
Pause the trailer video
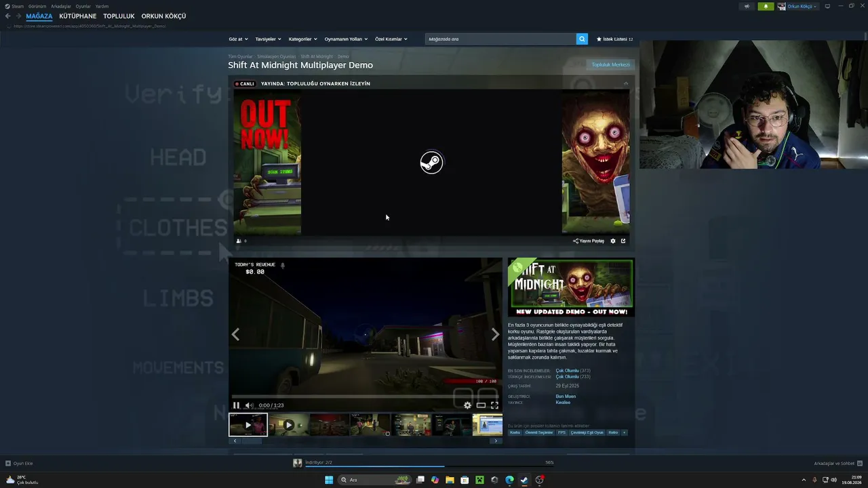[x=236, y=405]
